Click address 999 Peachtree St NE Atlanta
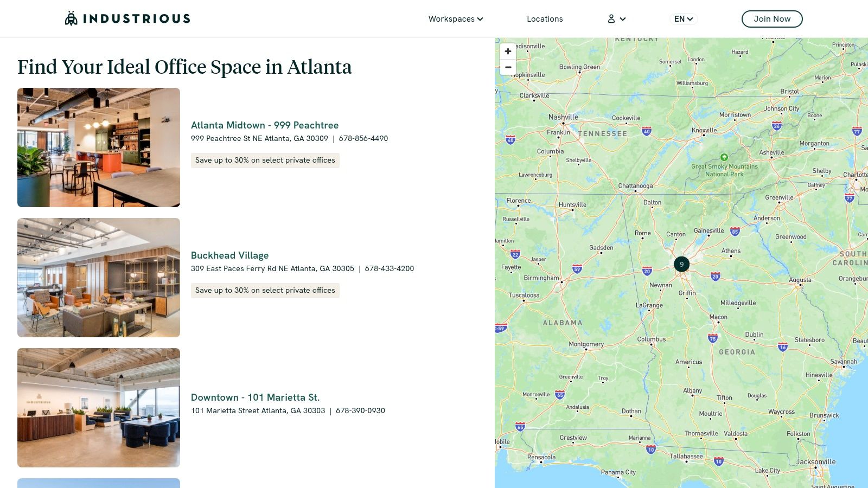The width and height of the screenshot is (868, 488). point(259,139)
